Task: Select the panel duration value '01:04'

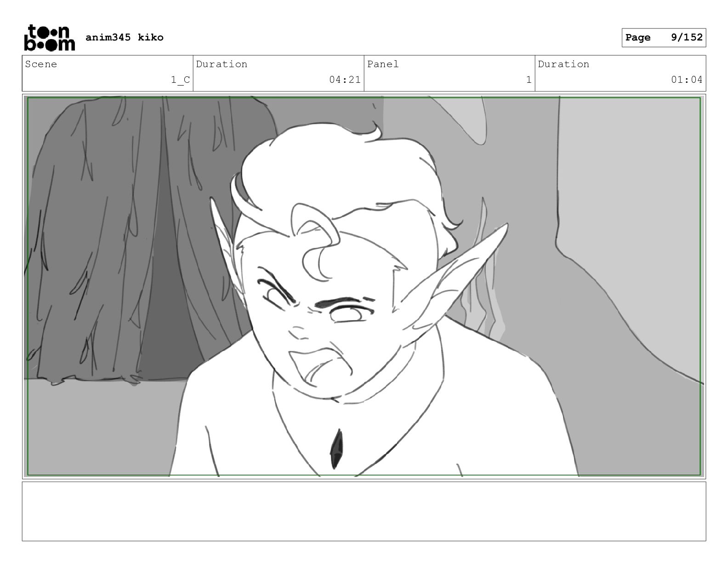Action: pos(687,80)
